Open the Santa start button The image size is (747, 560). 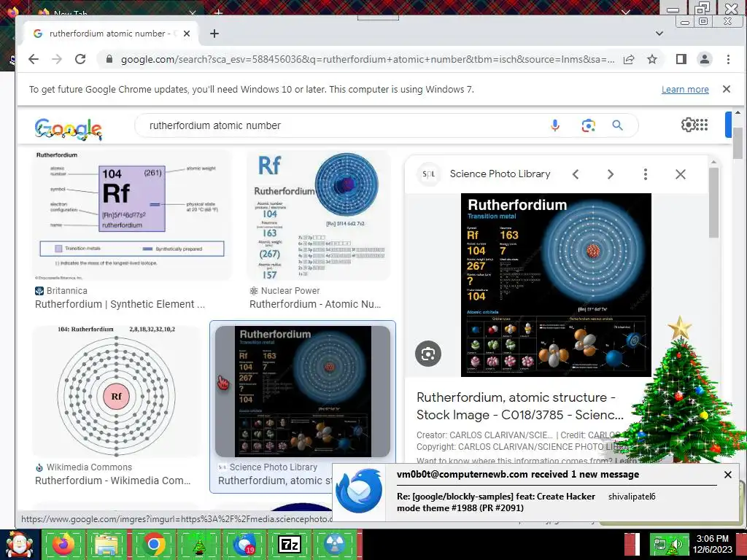click(x=19, y=545)
